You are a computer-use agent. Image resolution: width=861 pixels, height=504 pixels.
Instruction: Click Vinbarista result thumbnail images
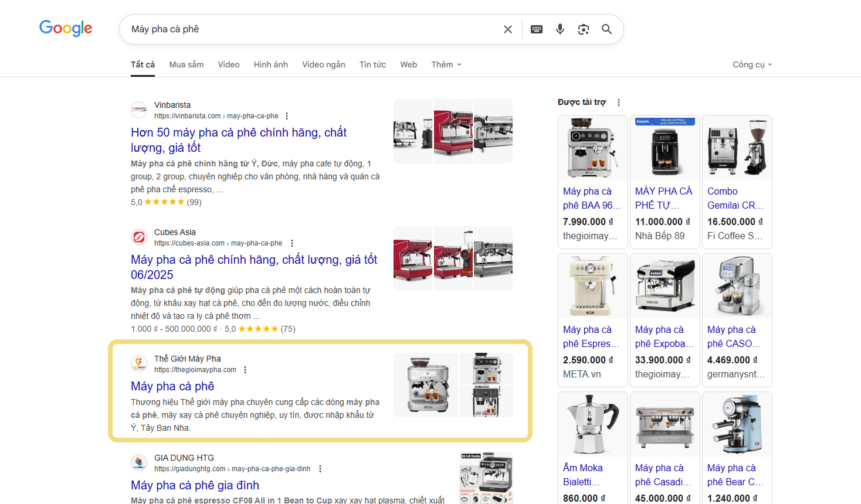453,131
